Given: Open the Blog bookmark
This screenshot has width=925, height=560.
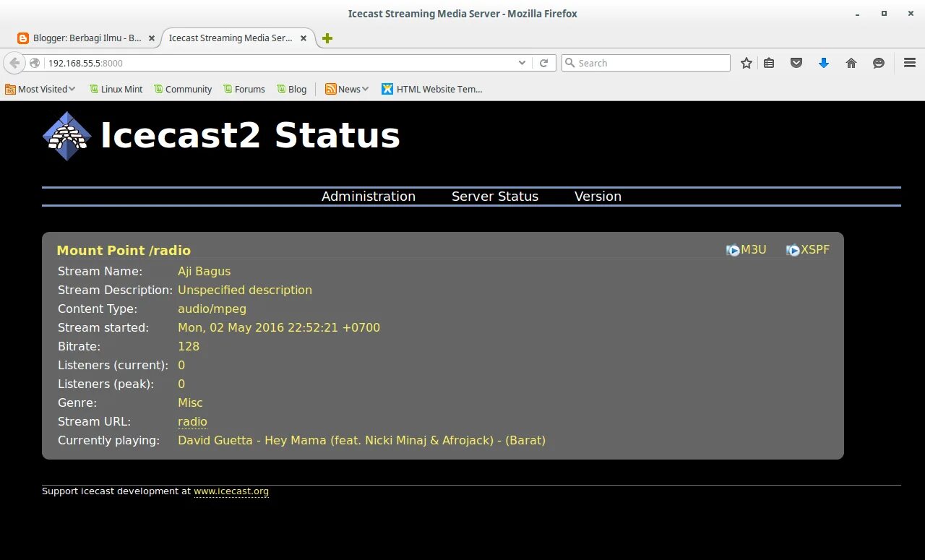Looking at the screenshot, I should [x=291, y=89].
